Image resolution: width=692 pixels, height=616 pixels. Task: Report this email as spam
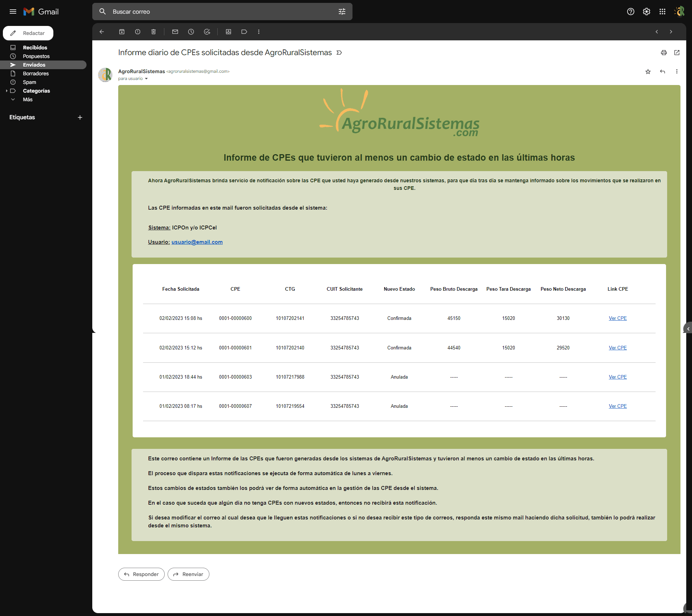138,32
